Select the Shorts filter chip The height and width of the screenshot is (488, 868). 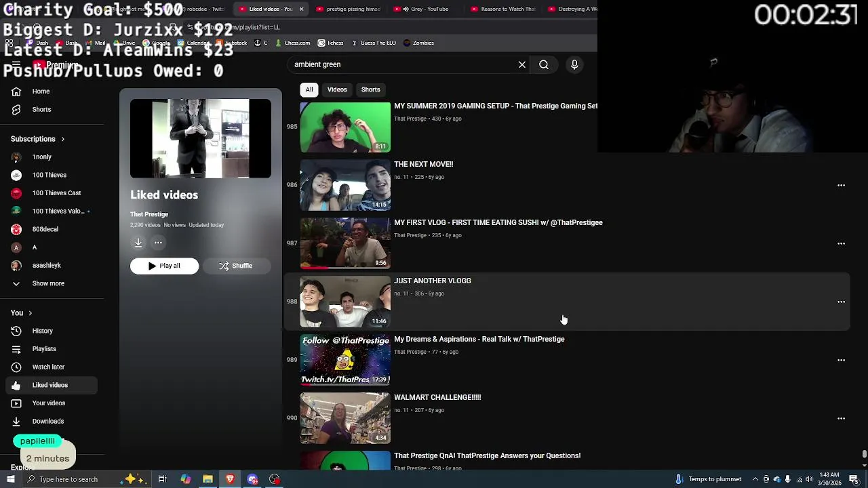tap(371, 89)
